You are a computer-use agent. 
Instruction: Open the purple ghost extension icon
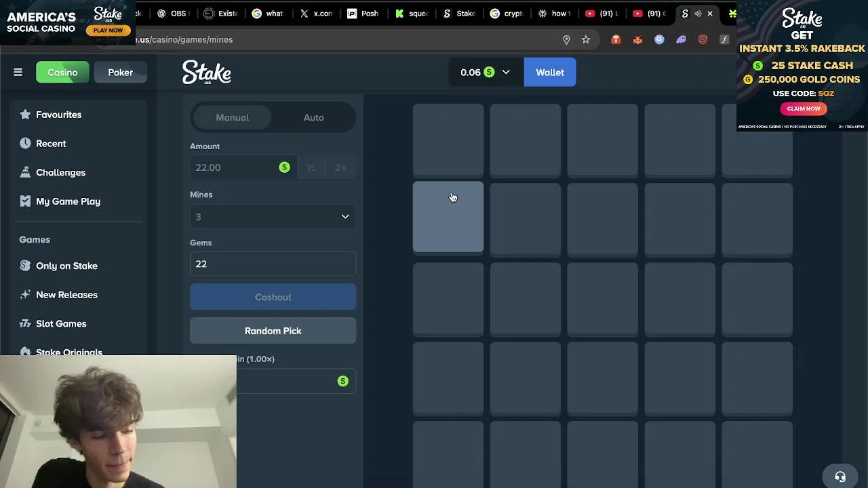(x=681, y=39)
